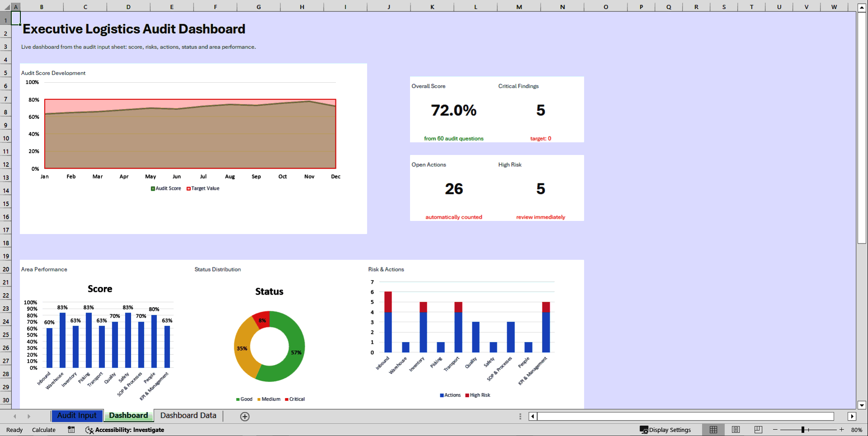Click horizontal scrollbar right arrow
Screen dimensions: 868x436
click(x=852, y=417)
